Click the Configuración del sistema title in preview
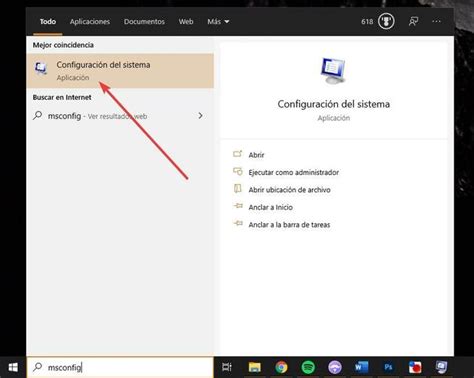Screen dimensions: 474x378 [334, 104]
